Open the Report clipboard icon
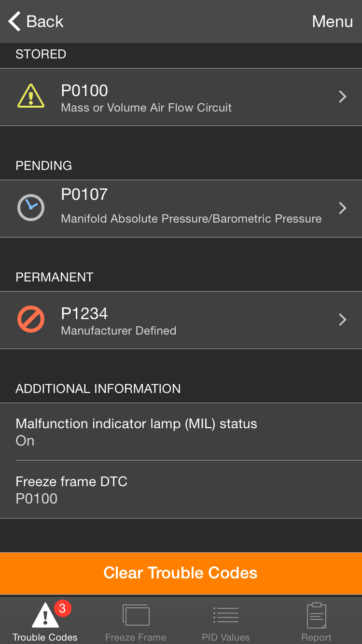Image resolution: width=362 pixels, height=644 pixels. coord(317,615)
